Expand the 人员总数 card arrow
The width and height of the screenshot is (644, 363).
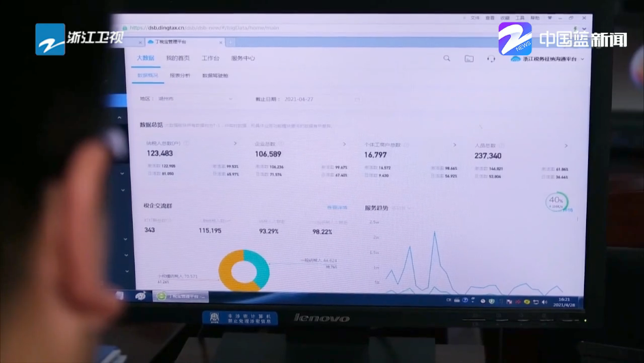(566, 146)
